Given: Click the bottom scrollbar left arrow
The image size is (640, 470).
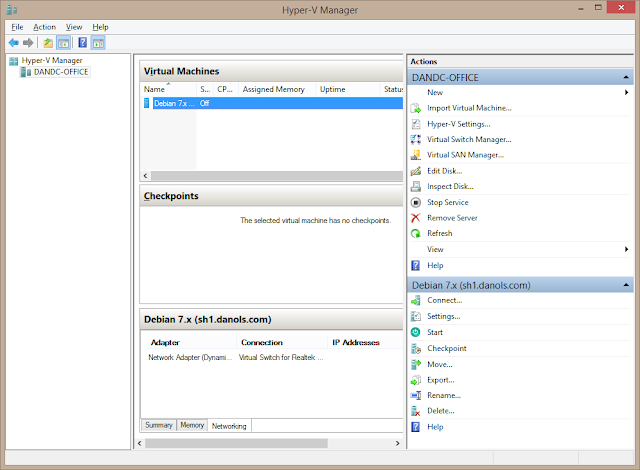Looking at the screenshot, I should tap(140, 443).
